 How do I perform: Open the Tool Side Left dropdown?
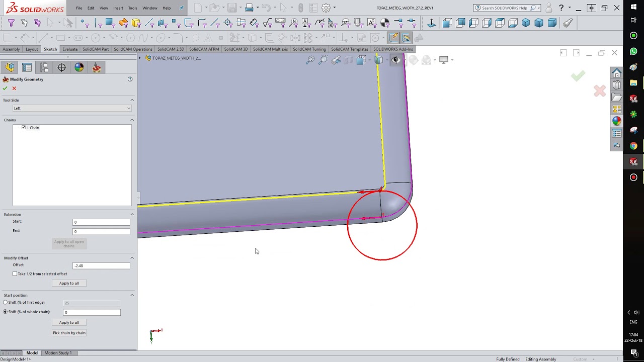point(72,108)
